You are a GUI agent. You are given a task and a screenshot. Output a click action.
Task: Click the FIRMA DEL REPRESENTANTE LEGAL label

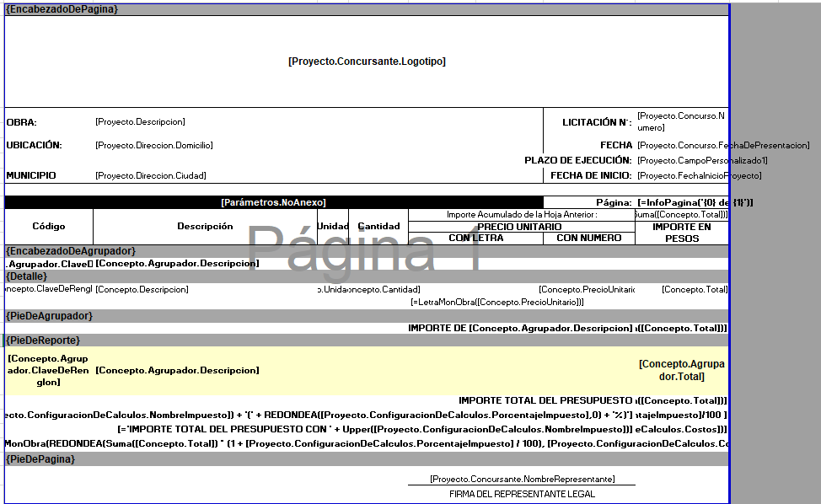(x=522, y=494)
